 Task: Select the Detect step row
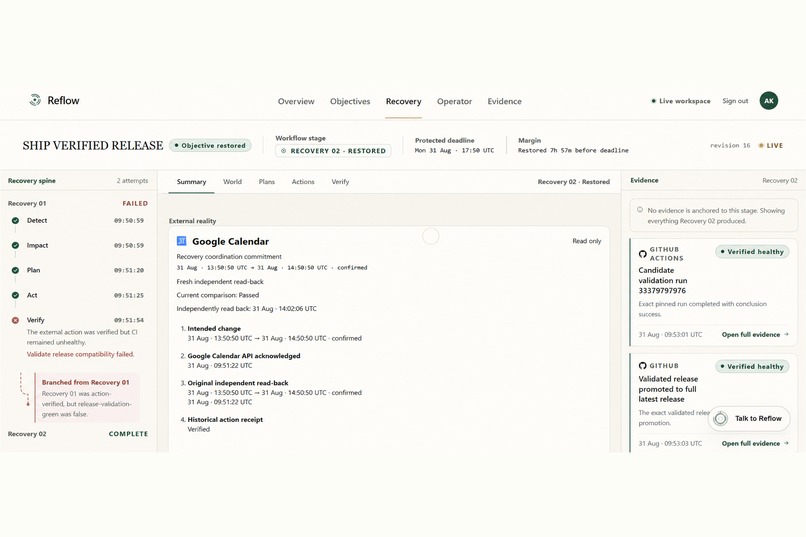[78, 220]
